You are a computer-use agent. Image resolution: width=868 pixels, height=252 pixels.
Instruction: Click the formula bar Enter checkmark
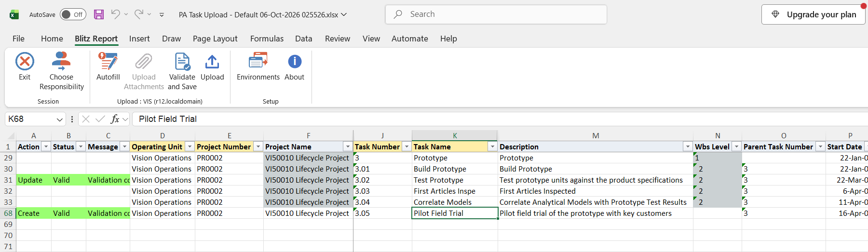100,119
